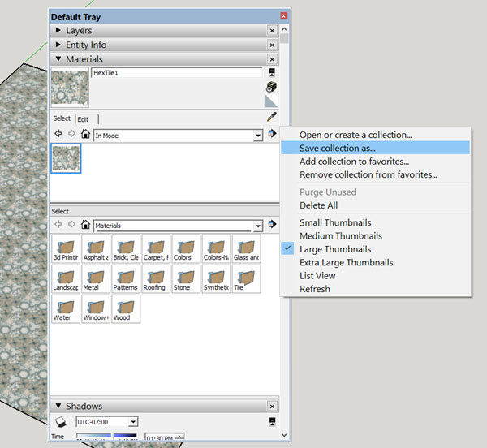The height and width of the screenshot is (448, 487).
Task: Toggle the show shadows button
Action: pyautogui.click(x=60, y=422)
